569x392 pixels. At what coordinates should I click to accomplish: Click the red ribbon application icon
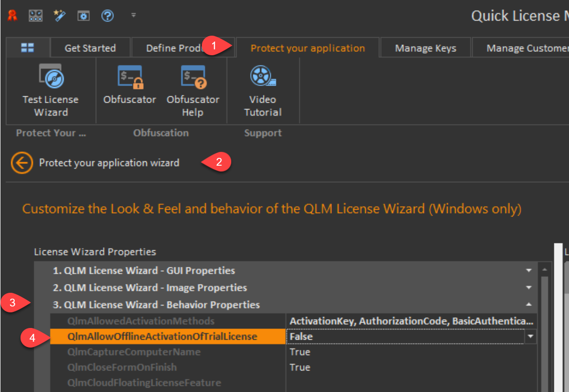[x=12, y=16]
